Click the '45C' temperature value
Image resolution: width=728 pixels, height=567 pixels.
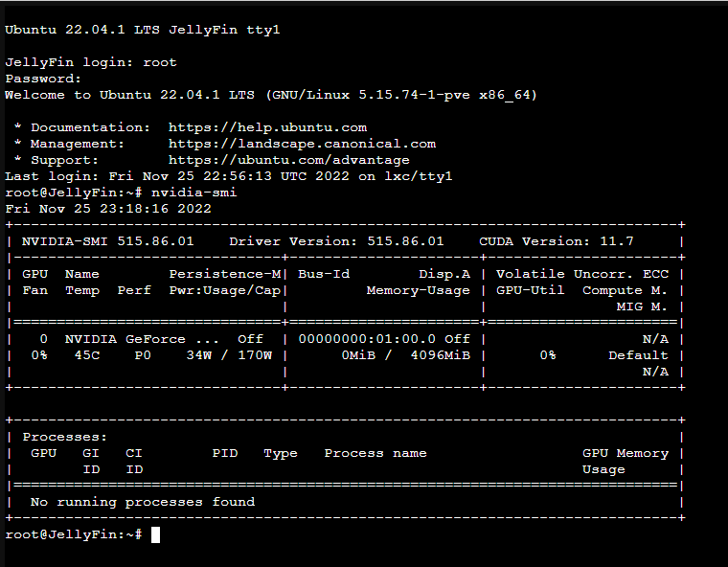tap(87, 355)
